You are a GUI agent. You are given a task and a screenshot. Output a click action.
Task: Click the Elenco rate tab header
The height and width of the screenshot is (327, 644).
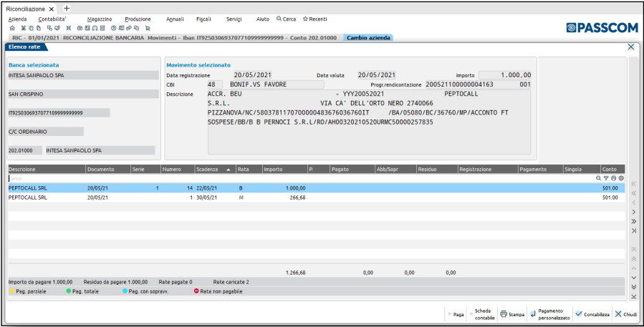(25, 47)
